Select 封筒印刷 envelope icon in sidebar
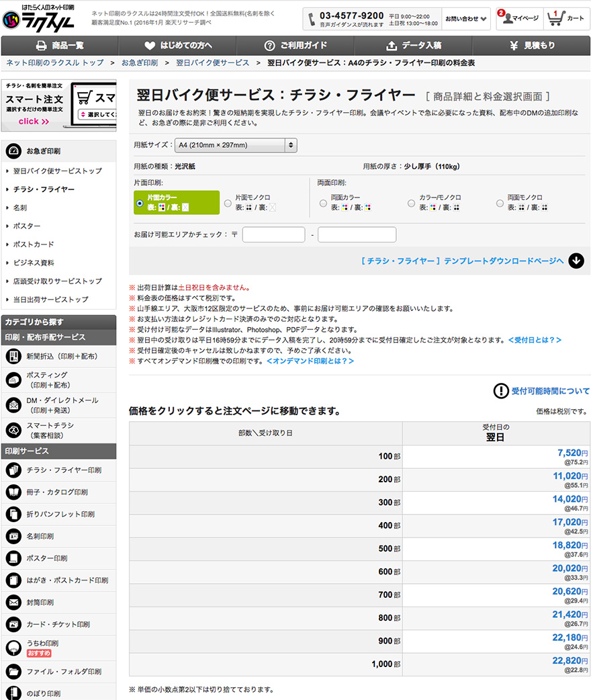 13,602
